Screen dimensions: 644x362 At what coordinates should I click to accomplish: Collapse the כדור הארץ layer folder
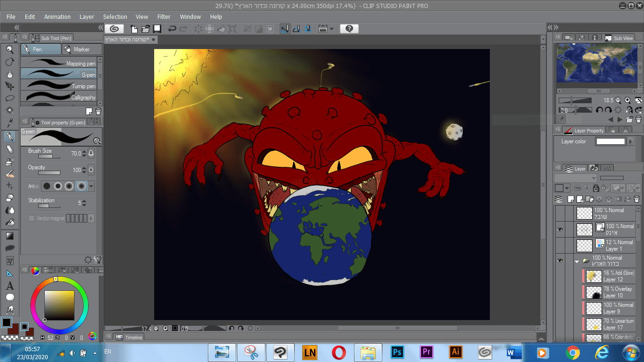pyautogui.click(x=577, y=261)
